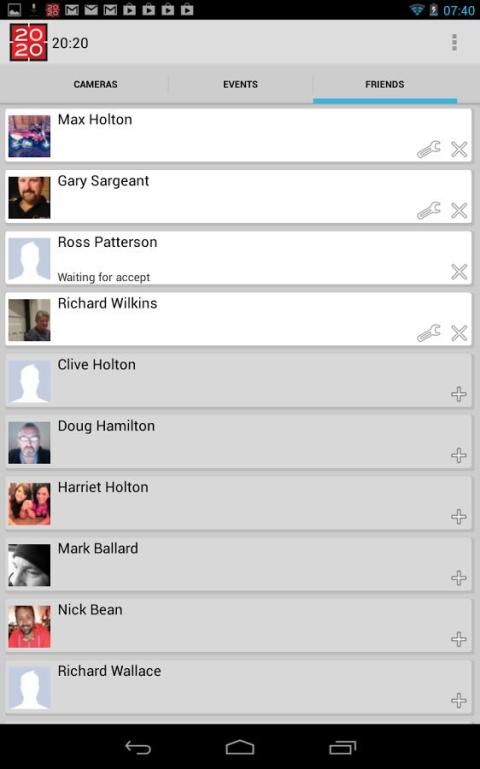
Task: Add Harriet Holton using plus icon
Action: 458,516
